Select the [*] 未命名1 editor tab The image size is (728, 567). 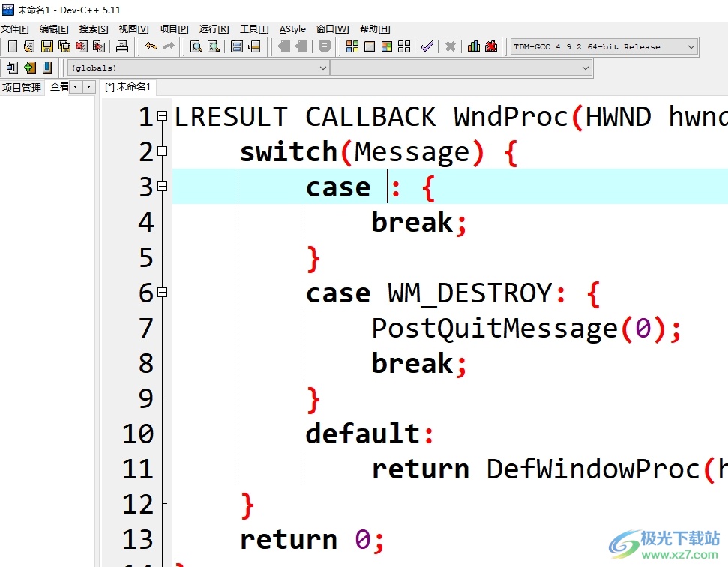128,87
